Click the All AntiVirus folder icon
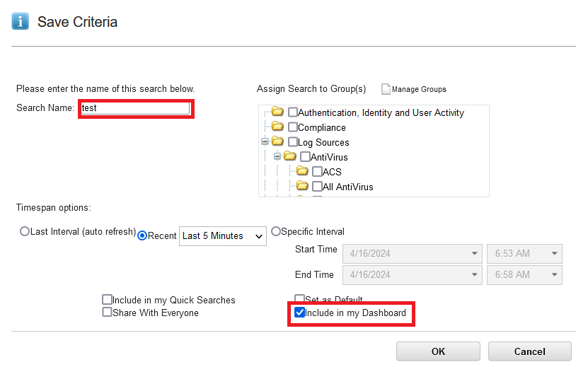 302,185
